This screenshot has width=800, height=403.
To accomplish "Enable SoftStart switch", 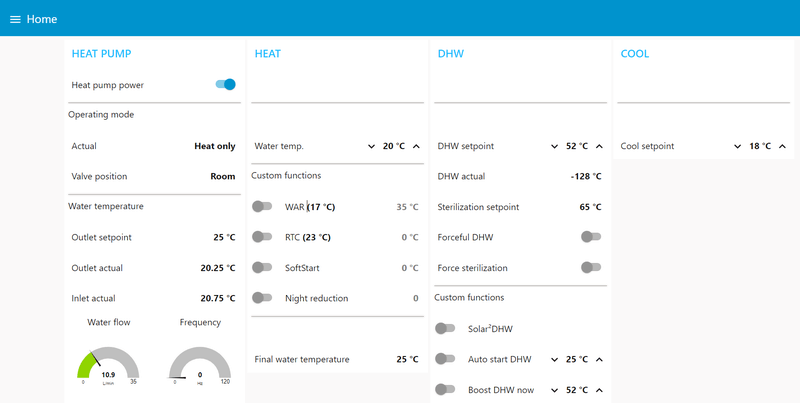I will [x=262, y=268].
